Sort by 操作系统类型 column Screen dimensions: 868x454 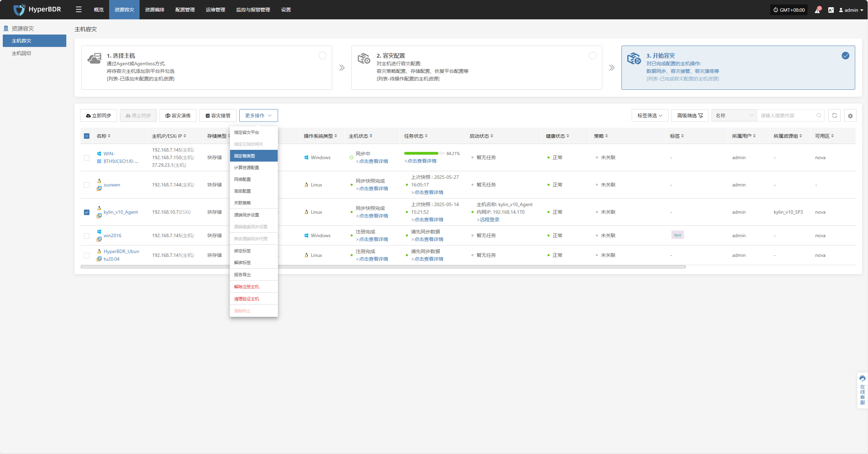(x=336, y=136)
